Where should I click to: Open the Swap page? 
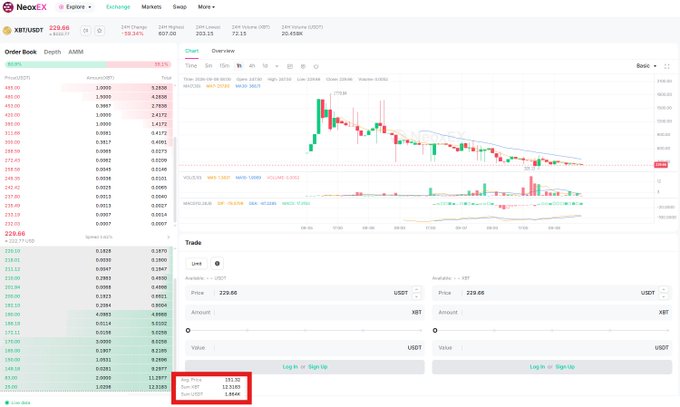pos(180,7)
